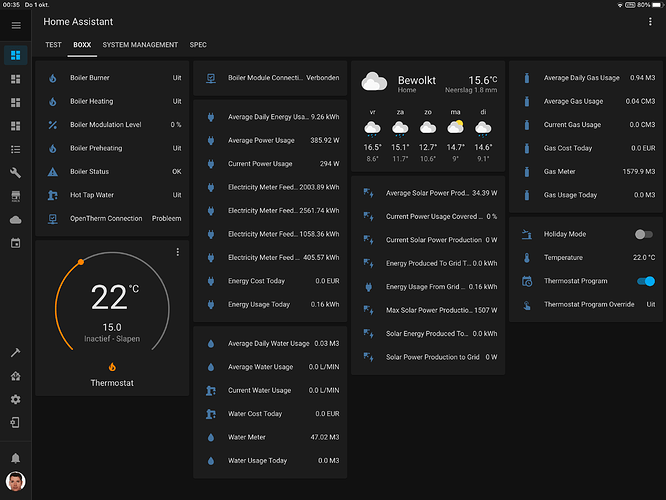666x500 pixels.
Task: Click the thermostat dial's orange handle
Action: pyautogui.click(x=81, y=261)
